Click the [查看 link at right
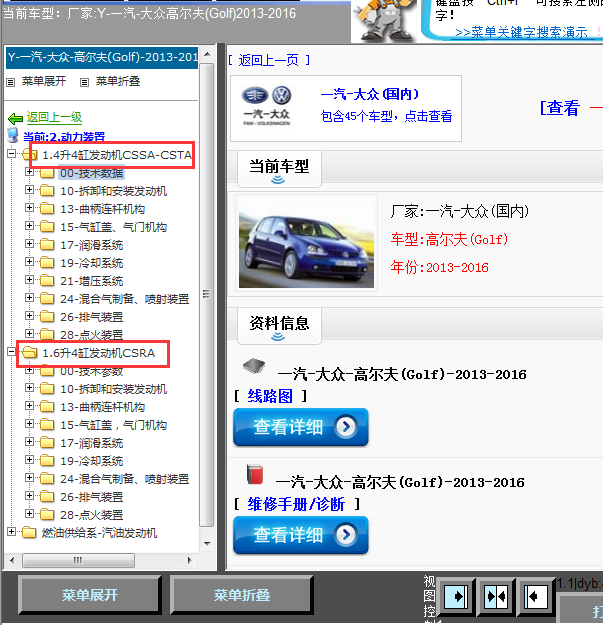 559,108
